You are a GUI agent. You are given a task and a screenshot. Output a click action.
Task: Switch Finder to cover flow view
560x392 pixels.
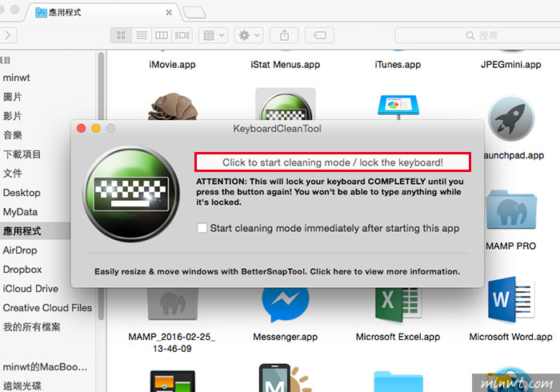pos(182,35)
